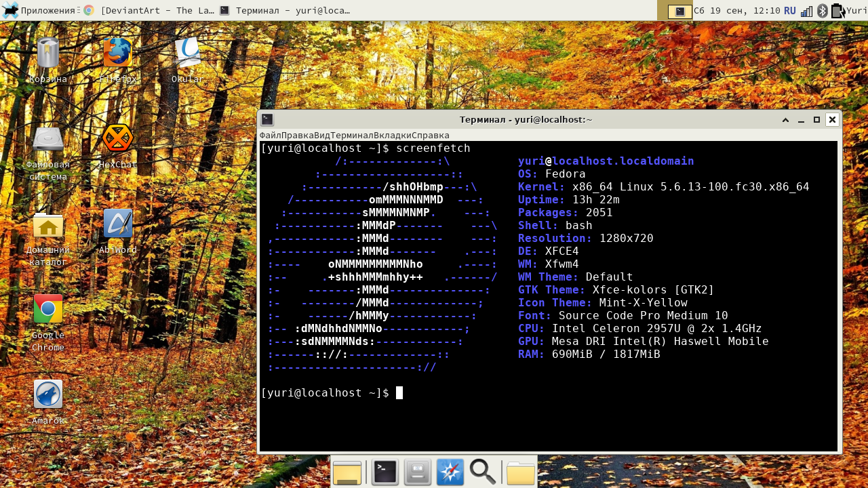Open the AbiWord desktop icon
The width and height of the screenshot is (868, 488).
point(117,223)
